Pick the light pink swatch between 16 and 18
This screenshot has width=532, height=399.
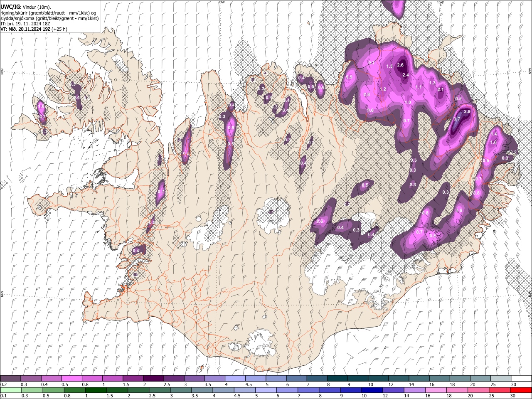tap(436, 390)
